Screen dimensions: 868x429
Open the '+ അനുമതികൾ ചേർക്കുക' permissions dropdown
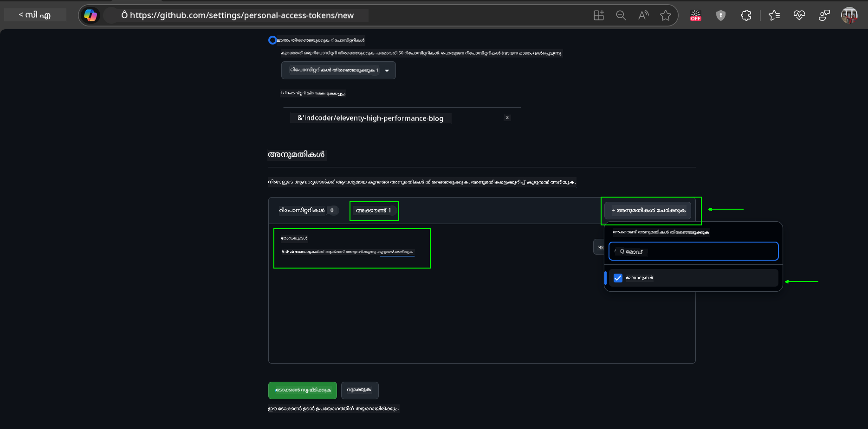click(648, 211)
